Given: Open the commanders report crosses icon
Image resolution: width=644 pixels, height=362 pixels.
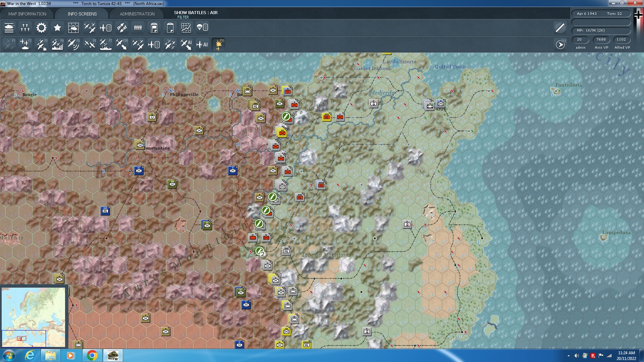Looking at the screenshot, I should point(25,28).
